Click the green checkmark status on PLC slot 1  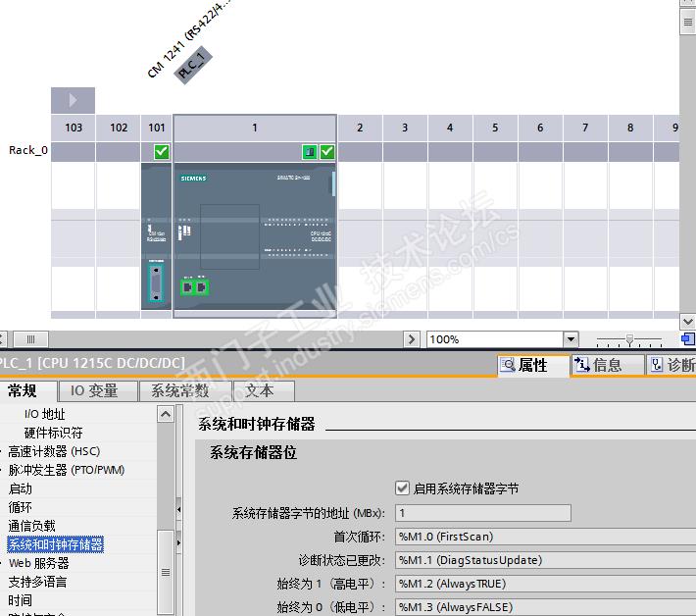pos(327,152)
